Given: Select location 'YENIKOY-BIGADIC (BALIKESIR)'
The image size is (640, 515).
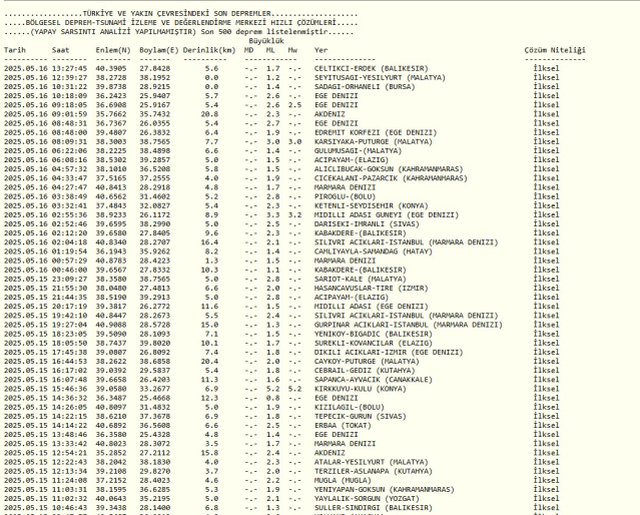Looking at the screenshot, I should click(373, 334).
